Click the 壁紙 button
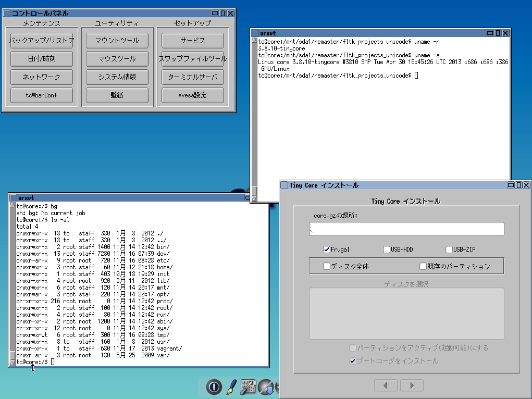The image size is (532, 399). 117,95
